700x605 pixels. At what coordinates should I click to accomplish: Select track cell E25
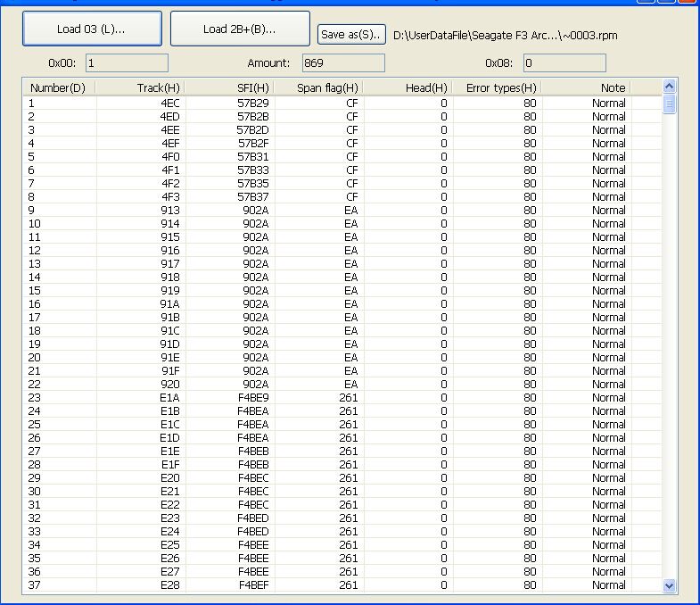(x=170, y=545)
